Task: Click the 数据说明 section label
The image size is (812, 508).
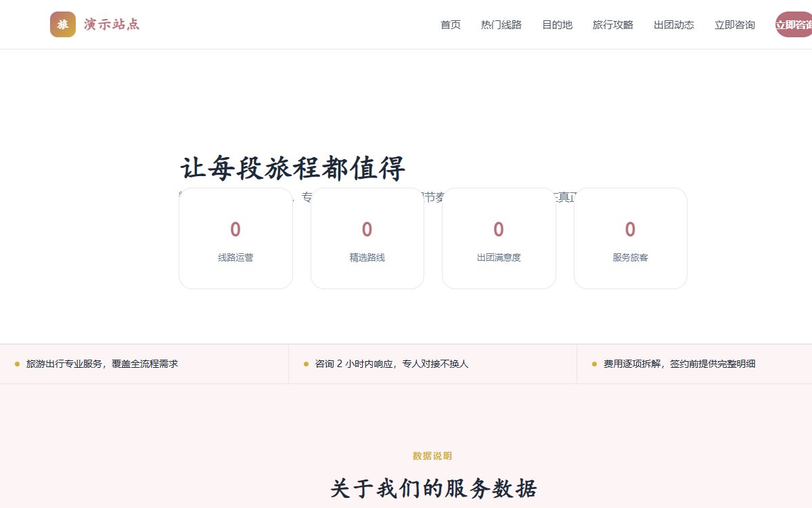Action: coord(432,456)
